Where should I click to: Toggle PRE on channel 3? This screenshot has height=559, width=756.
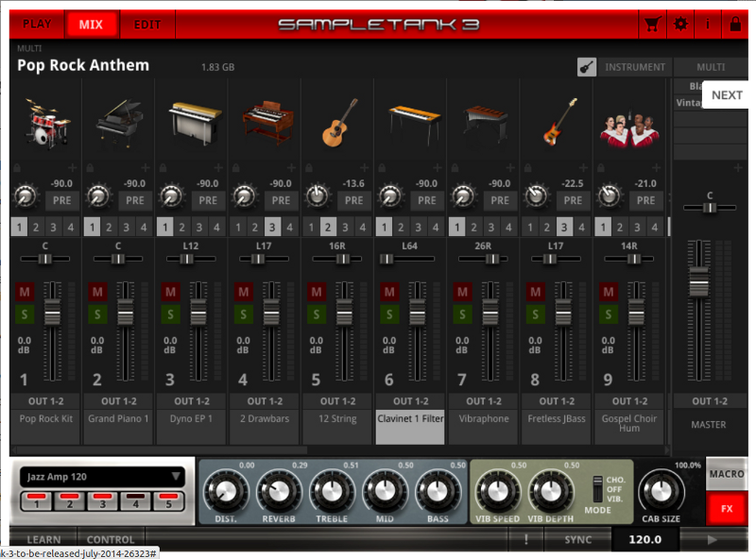point(208,200)
